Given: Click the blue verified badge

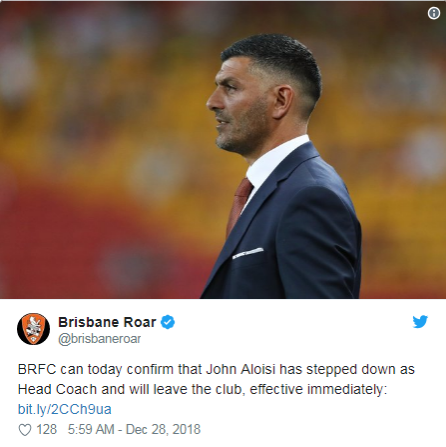Looking at the screenshot, I should pos(168,322).
